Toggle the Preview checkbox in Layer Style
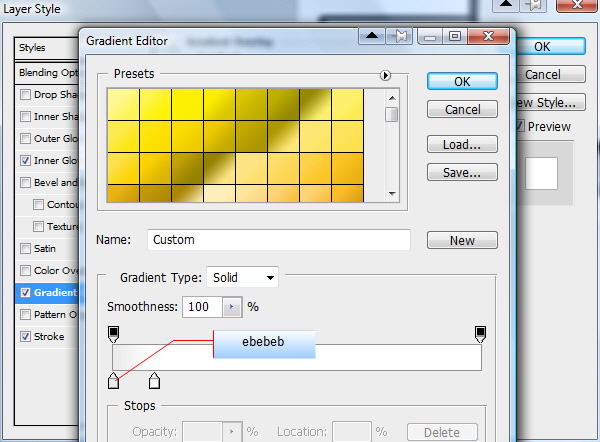 click(520, 126)
